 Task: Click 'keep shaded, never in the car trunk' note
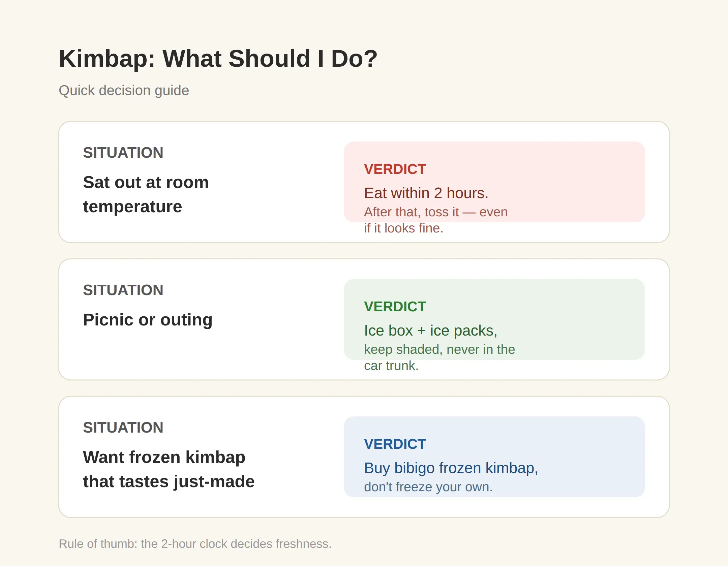click(x=439, y=357)
